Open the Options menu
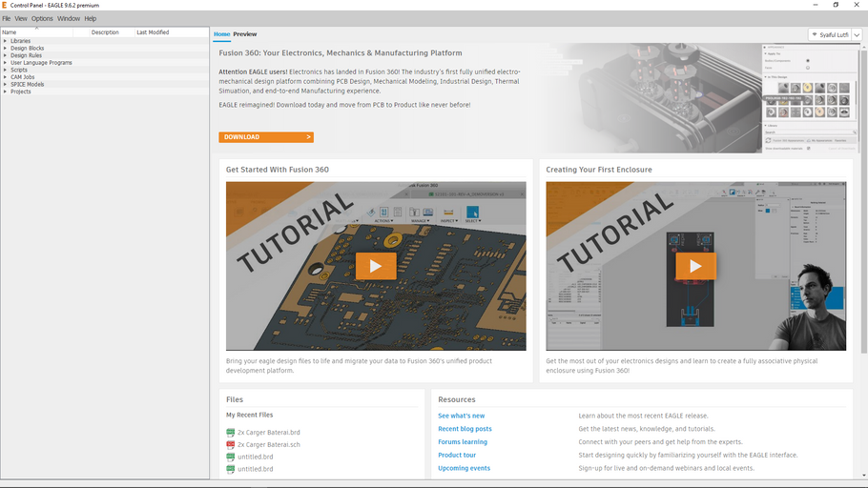868x488 pixels. click(x=42, y=18)
